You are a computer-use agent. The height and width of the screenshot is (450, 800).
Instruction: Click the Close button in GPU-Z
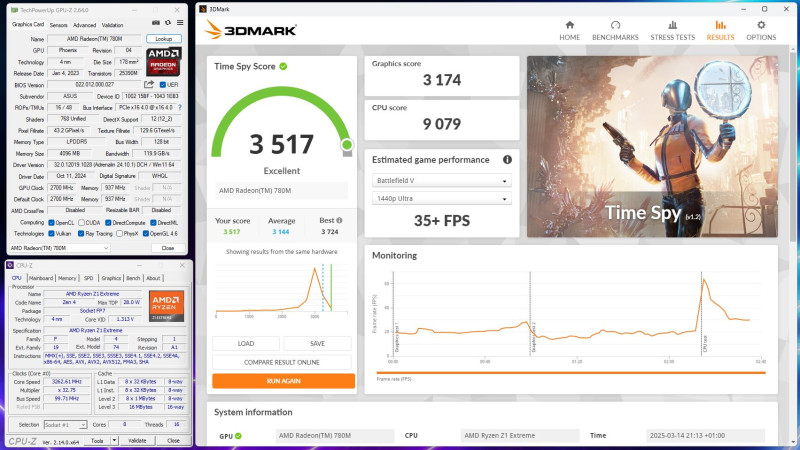point(167,248)
